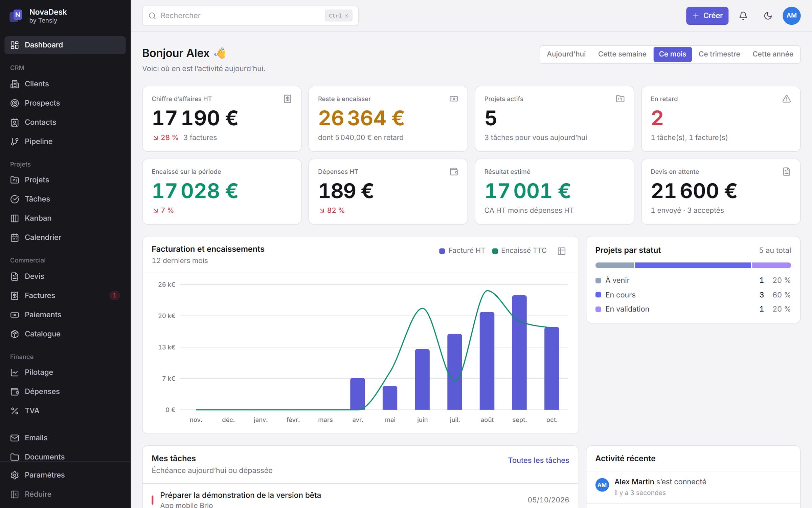The image size is (812, 508).
Task: Toggle Encaissé TTC legend swatch
Action: point(495,251)
